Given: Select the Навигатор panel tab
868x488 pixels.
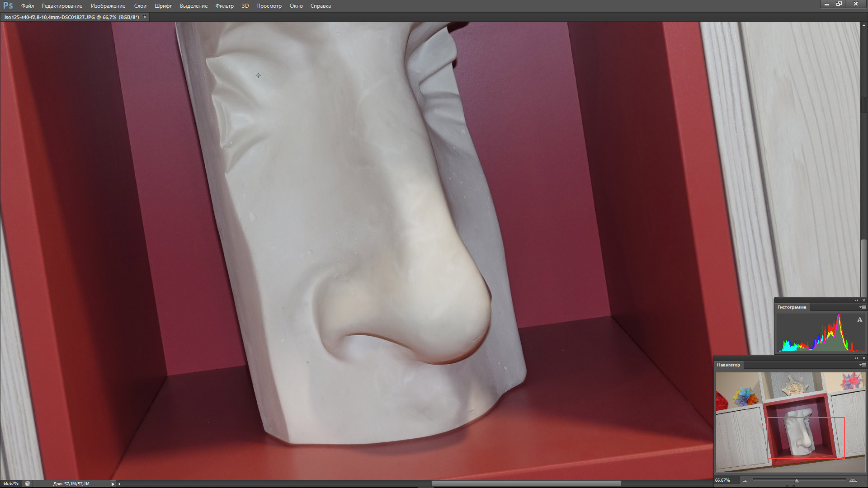Looking at the screenshot, I should coord(728,365).
